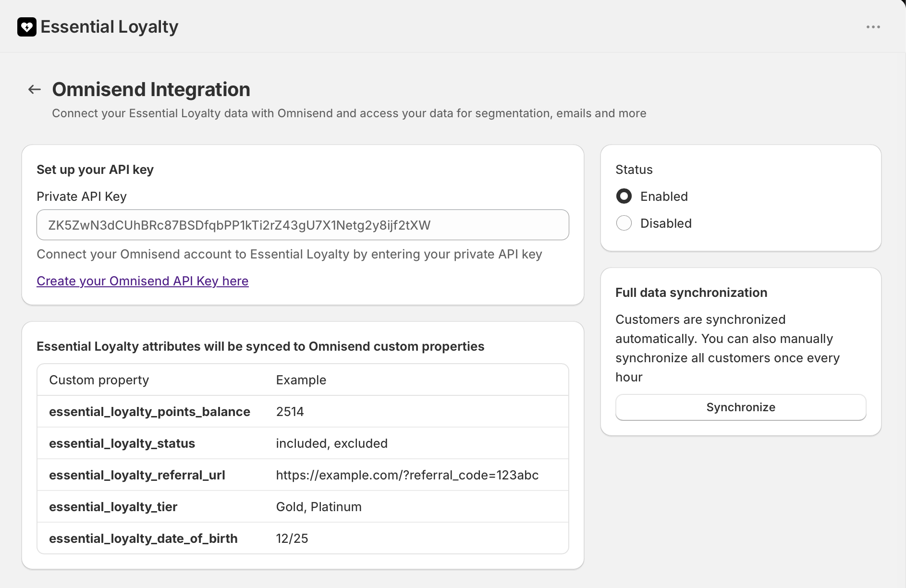Click the Private API Key input field
This screenshot has width=906, height=588.
click(x=303, y=225)
